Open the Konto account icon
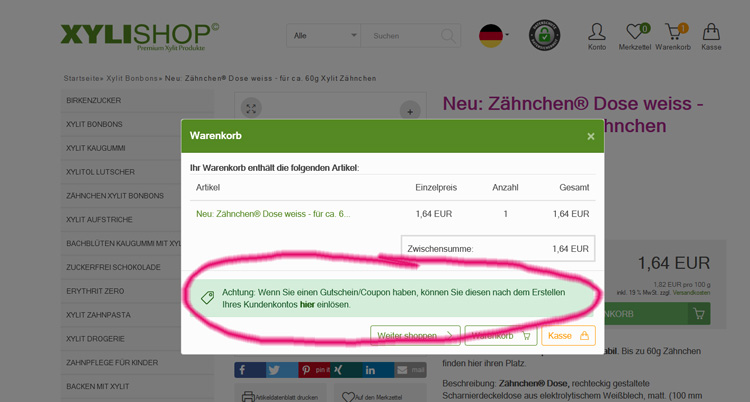 pos(597,37)
